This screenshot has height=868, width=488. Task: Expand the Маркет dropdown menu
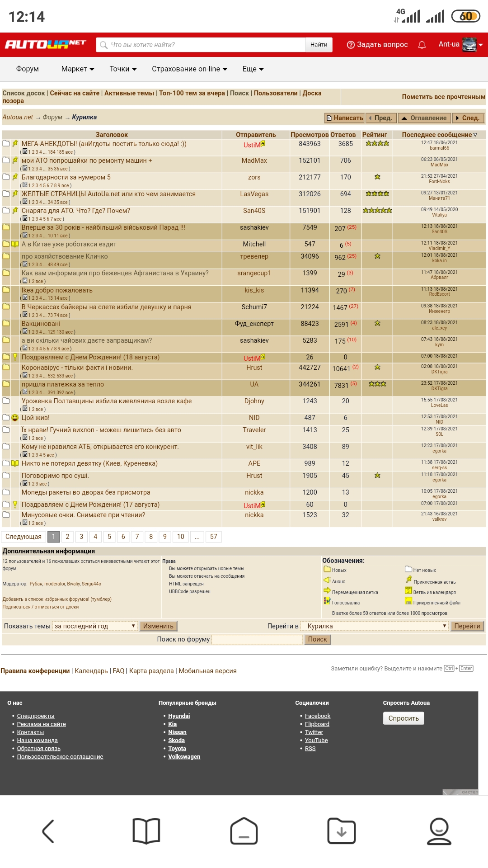tap(78, 69)
